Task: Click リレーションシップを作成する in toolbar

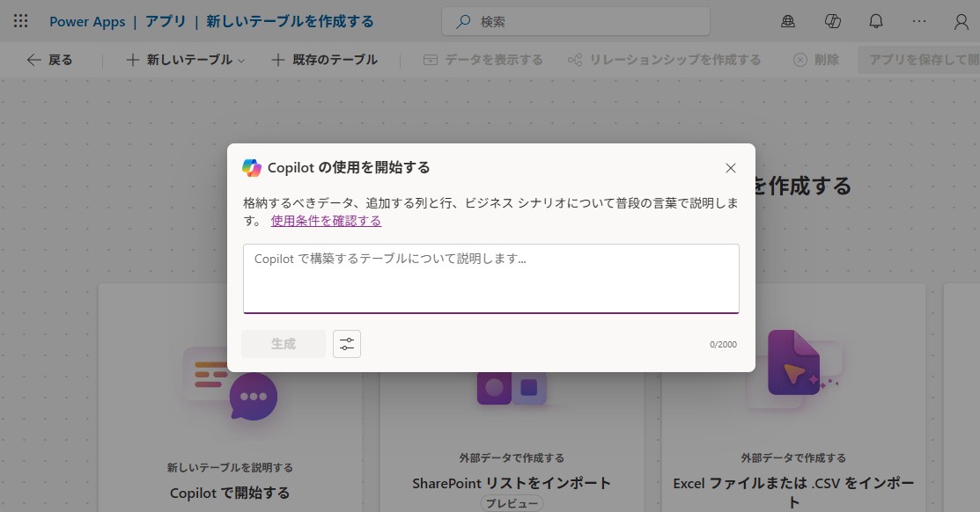Action: click(664, 60)
